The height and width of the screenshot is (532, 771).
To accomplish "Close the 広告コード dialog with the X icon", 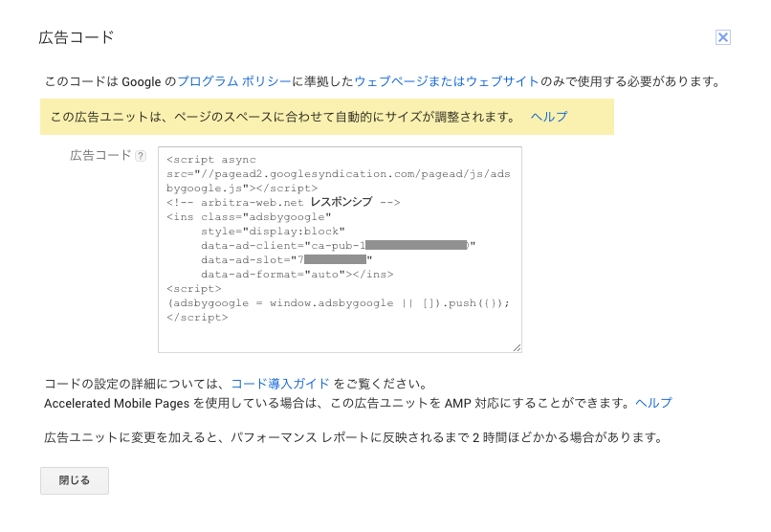I will pos(723,37).
